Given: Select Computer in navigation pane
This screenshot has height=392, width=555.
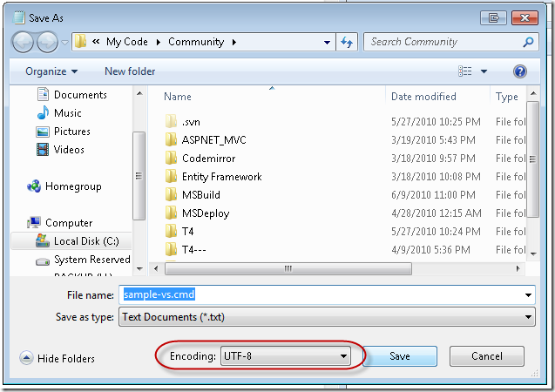Looking at the screenshot, I should click(69, 223).
